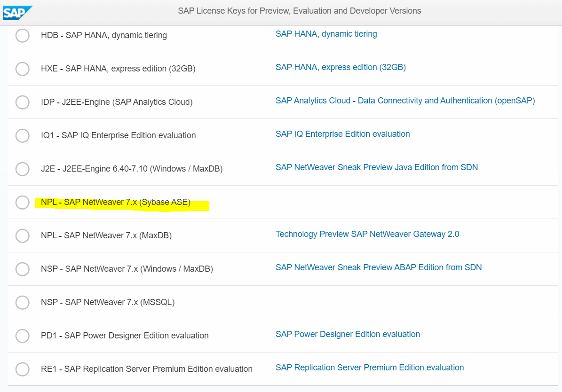562x392 pixels.
Task: Click NSP - SAP NetWeaver 7.x (Windows / MaxDB) label
Action: 127,269
